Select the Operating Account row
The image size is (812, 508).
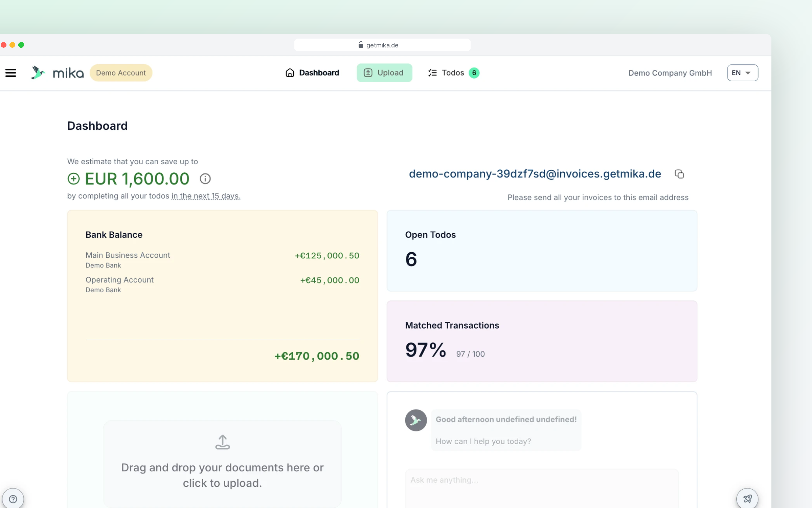[222, 284]
